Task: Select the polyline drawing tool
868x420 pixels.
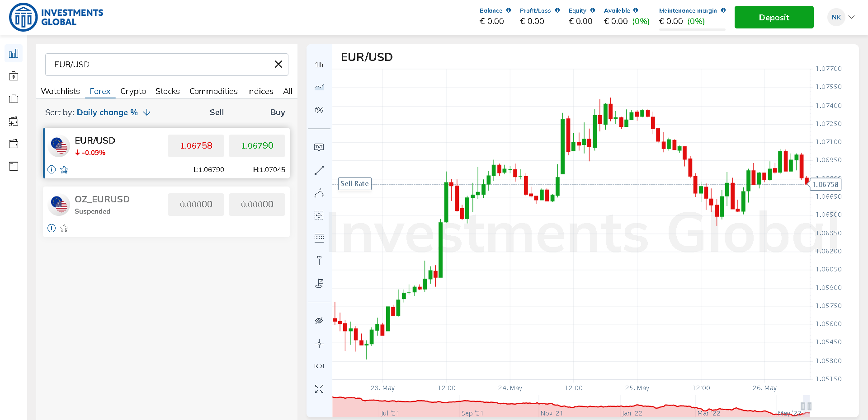Action: [319, 193]
